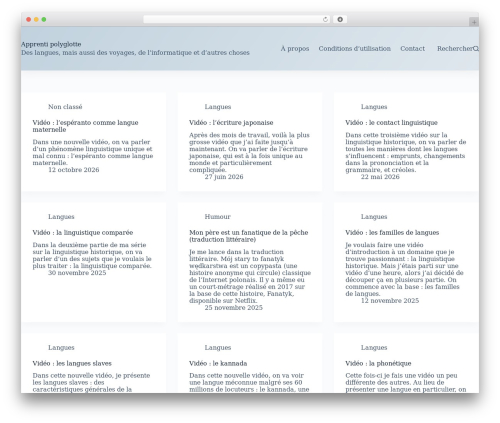
Task: Click the Humour category link
Action: click(x=218, y=217)
